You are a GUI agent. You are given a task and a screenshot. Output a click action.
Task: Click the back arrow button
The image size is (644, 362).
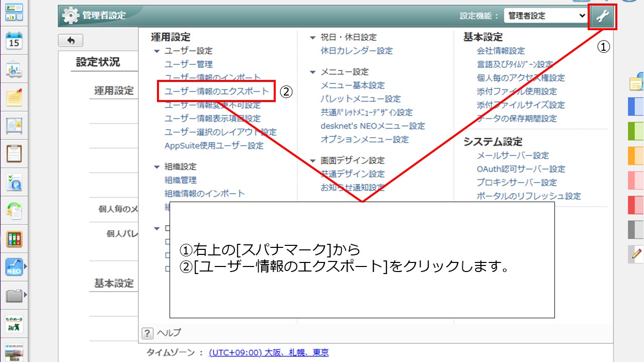[x=71, y=41]
